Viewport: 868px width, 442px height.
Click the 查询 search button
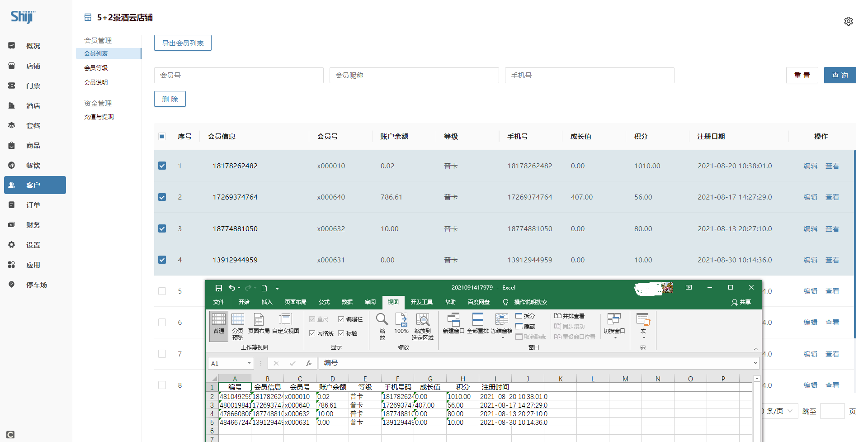[840, 75]
